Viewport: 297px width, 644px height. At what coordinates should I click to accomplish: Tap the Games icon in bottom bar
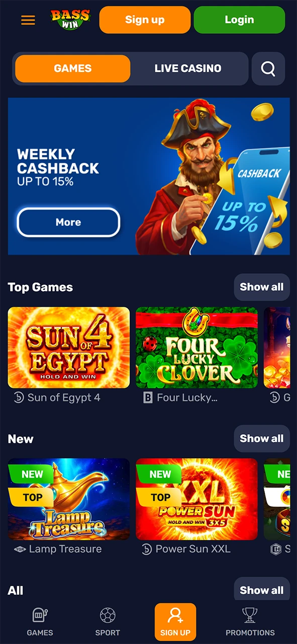40,615
